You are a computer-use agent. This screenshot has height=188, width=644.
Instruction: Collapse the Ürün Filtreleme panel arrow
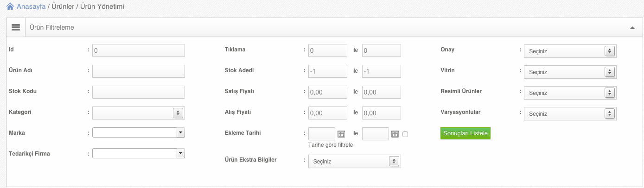pyautogui.click(x=632, y=28)
